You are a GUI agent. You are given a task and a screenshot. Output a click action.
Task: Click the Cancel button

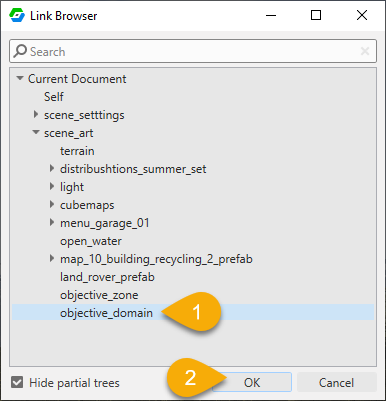pyautogui.click(x=336, y=382)
